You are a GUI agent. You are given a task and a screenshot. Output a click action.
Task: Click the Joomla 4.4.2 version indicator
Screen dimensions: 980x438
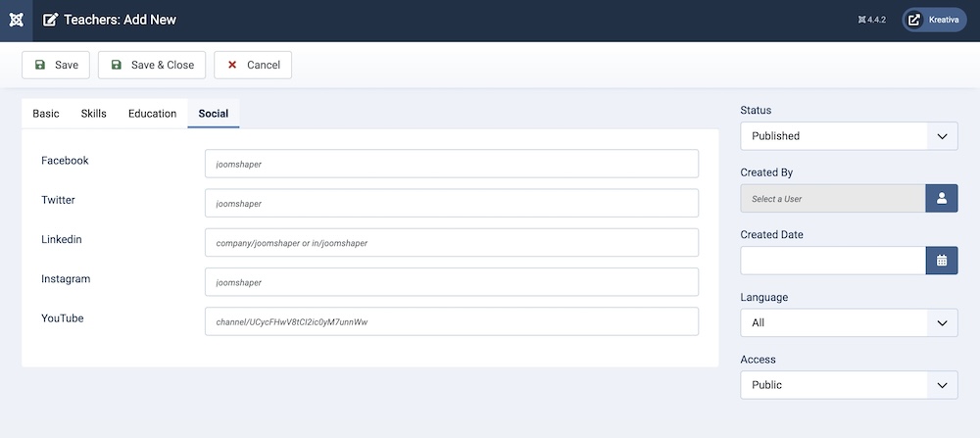click(x=871, y=20)
